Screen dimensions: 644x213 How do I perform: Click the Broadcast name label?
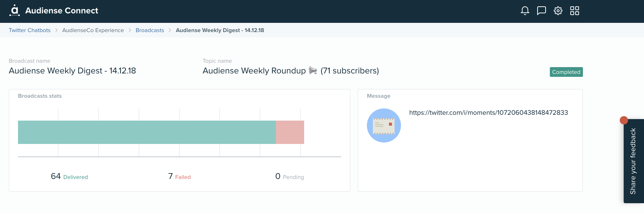coord(29,61)
